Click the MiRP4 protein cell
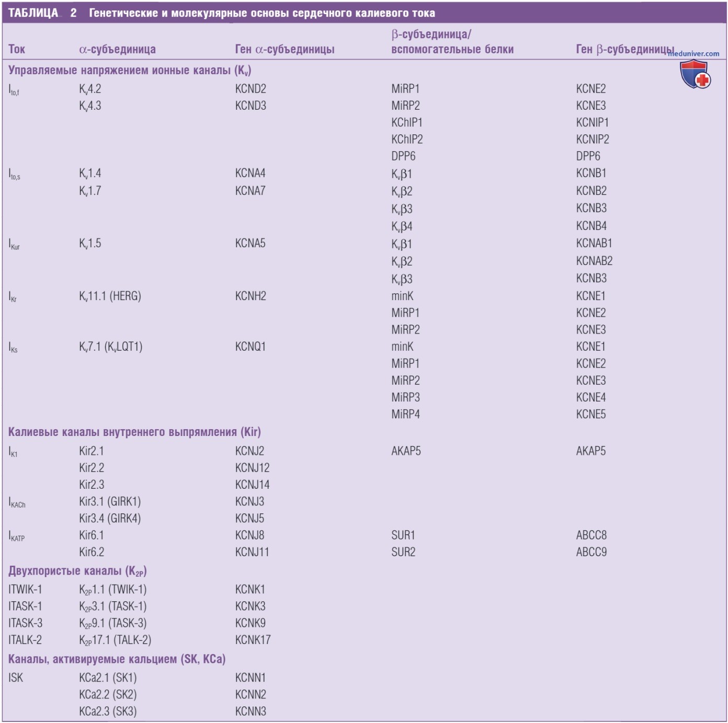 (405, 414)
